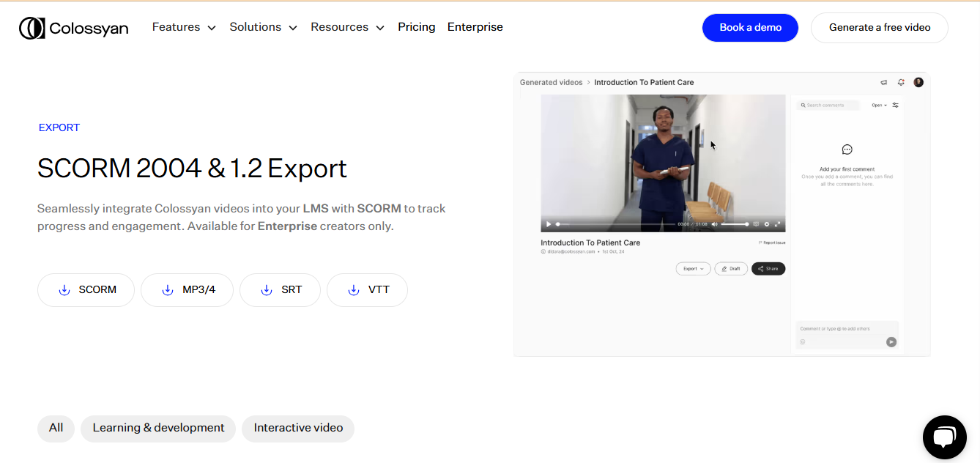Click the Comment or type @ input

coord(847,329)
